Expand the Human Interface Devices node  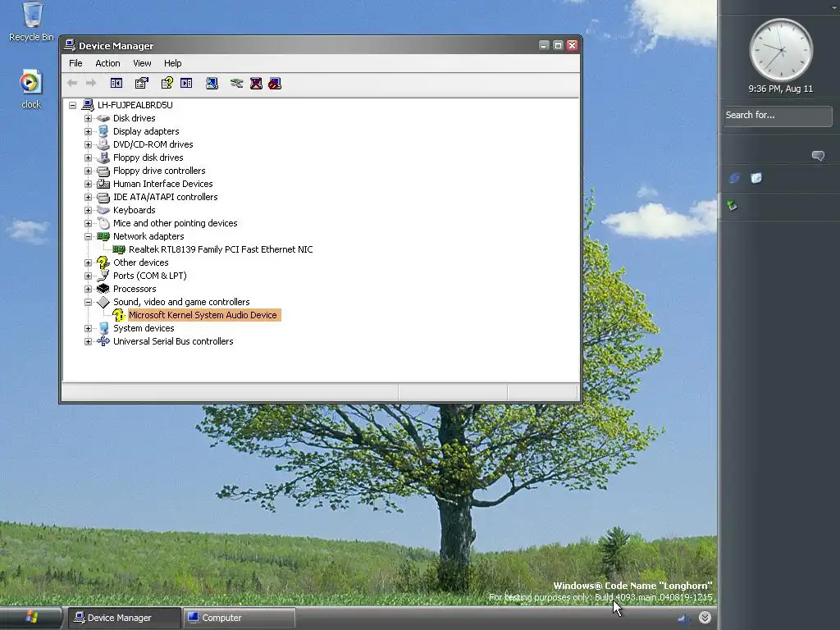88,184
